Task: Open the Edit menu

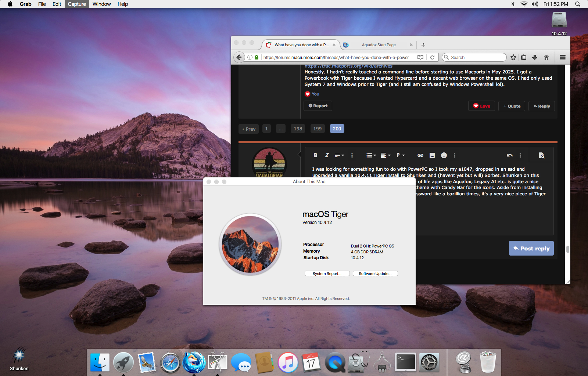Action: [57, 4]
